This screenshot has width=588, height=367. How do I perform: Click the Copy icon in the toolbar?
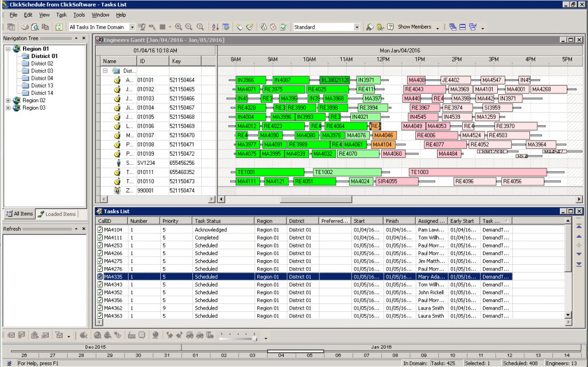(x=45, y=27)
